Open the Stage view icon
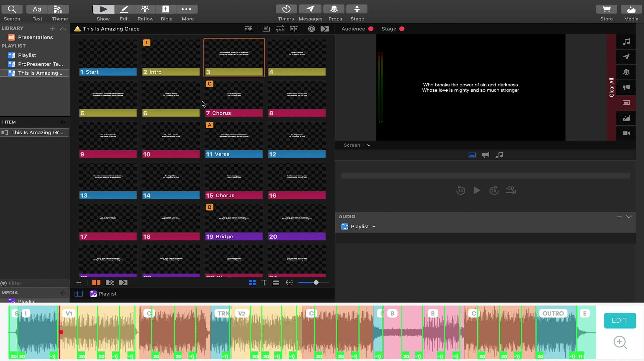This screenshot has height=361, width=644. pyautogui.click(x=357, y=12)
